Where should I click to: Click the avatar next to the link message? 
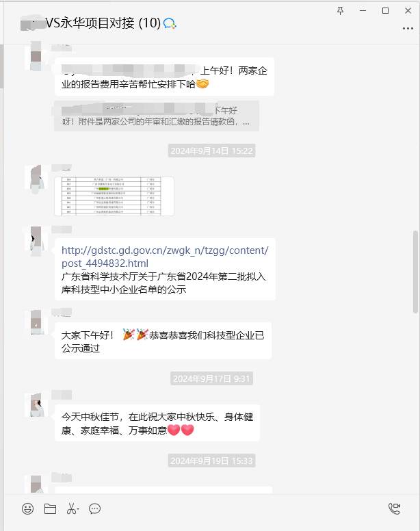click(35, 241)
